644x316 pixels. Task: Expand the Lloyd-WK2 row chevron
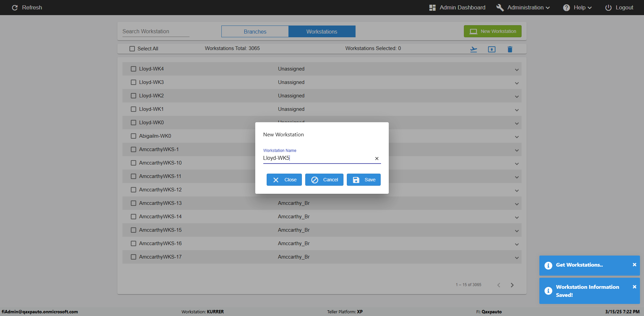[517, 97]
